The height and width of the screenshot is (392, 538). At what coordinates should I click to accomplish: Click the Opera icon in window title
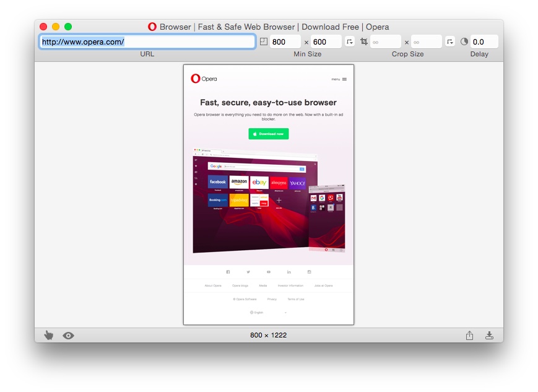click(x=152, y=27)
